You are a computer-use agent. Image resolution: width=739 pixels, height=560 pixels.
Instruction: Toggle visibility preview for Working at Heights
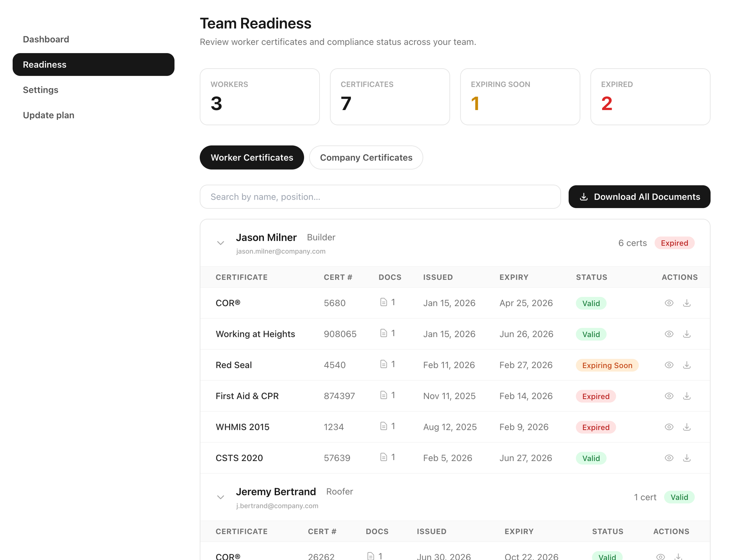[669, 334]
